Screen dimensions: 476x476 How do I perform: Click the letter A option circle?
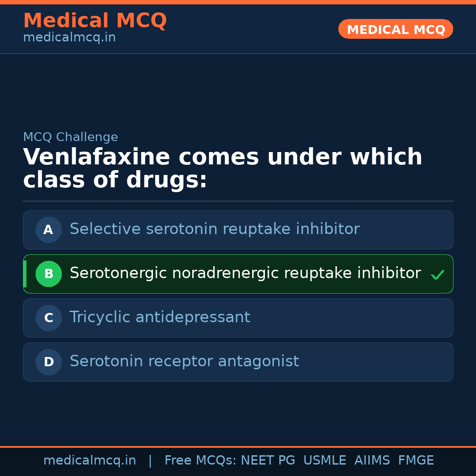[48, 230]
